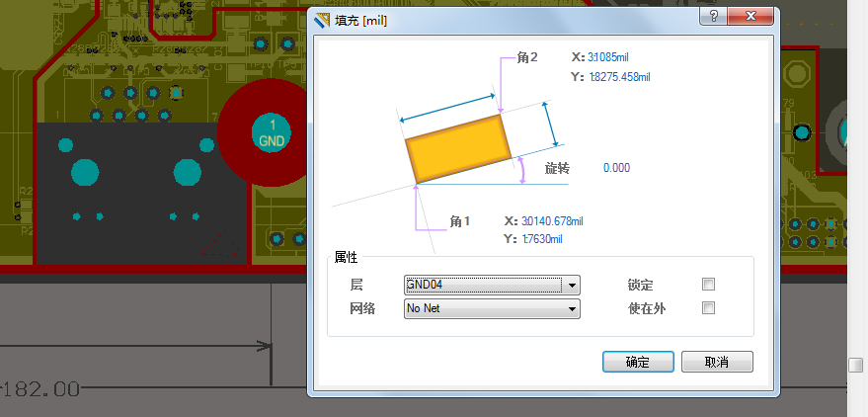
Task: Click the fill width dimension arrow
Action: coord(447,108)
